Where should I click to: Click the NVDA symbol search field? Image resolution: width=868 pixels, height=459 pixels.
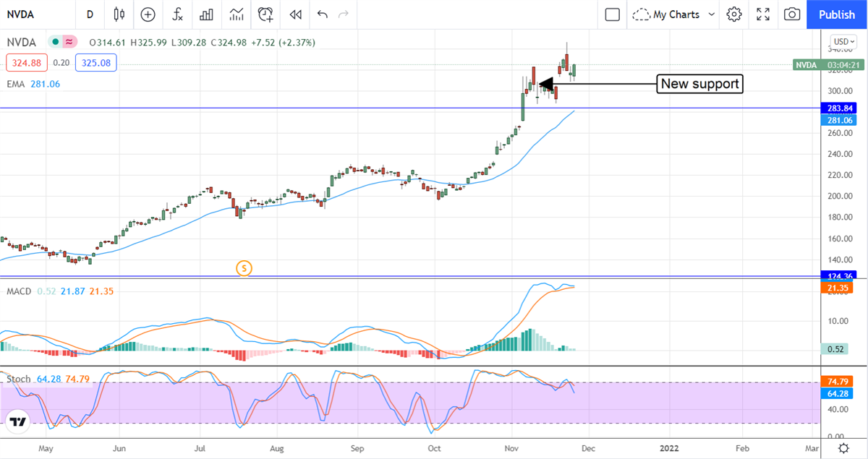(x=38, y=14)
